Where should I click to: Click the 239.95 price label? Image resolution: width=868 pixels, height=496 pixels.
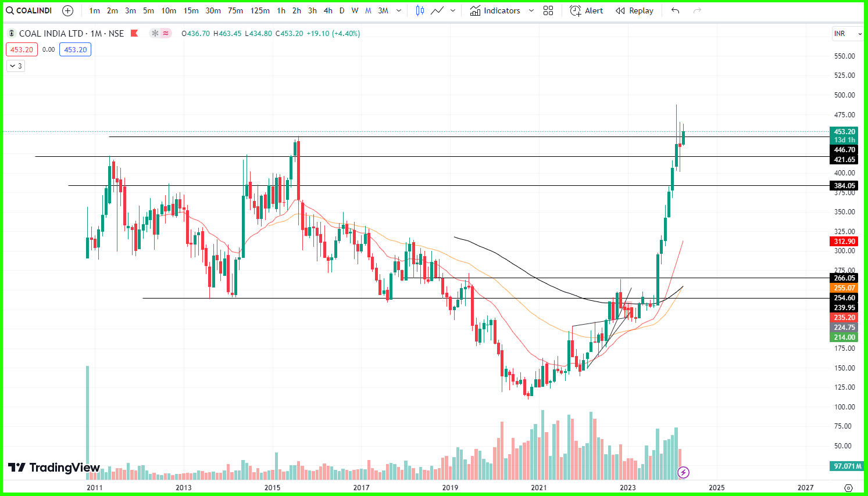(844, 308)
